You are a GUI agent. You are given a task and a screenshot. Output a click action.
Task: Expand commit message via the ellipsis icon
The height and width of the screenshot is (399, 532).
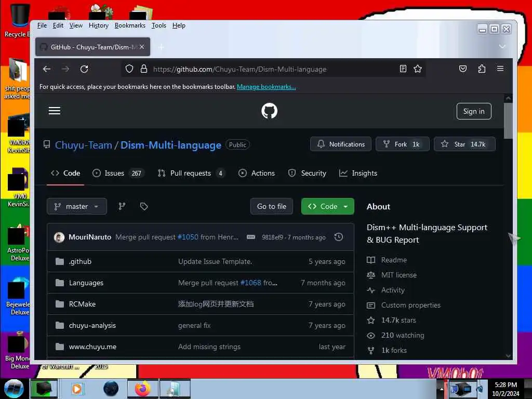coord(251,237)
